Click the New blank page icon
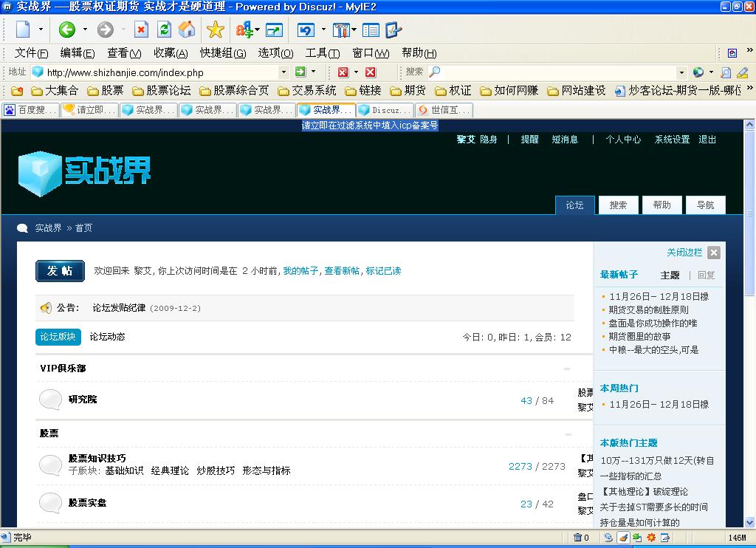The height and width of the screenshot is (548, 756). (23, 30)
